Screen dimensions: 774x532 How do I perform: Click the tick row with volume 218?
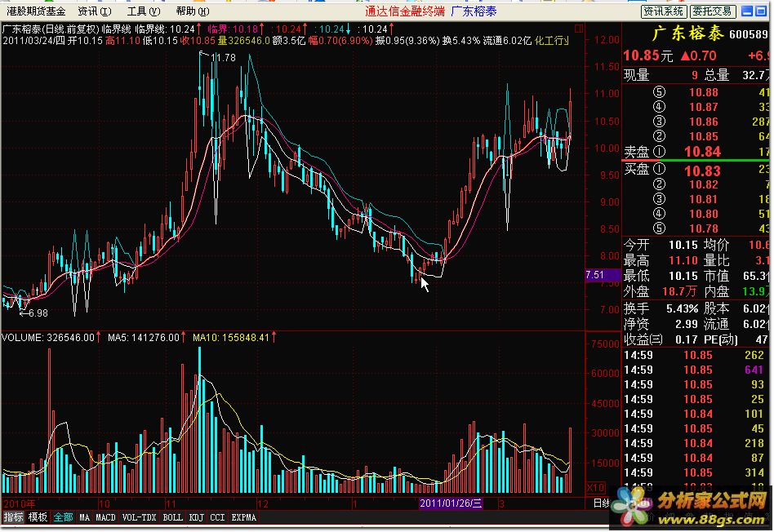tap(696, 443)
